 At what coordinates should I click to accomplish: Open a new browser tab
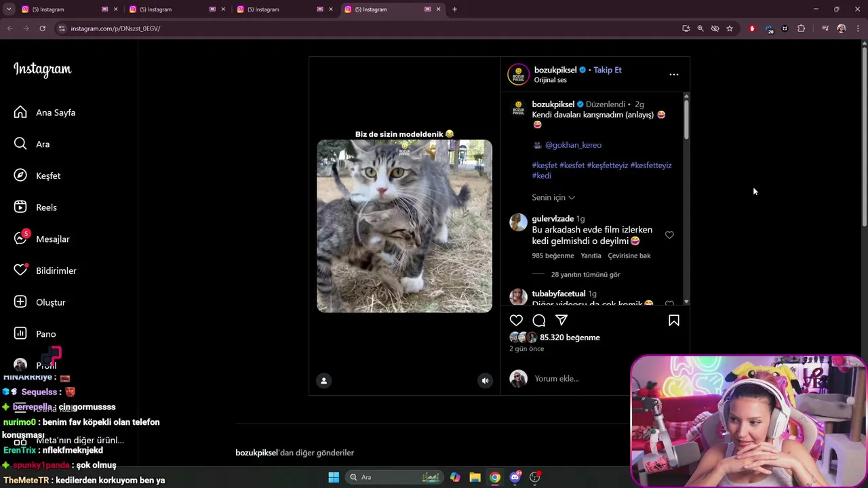(454, 9)
